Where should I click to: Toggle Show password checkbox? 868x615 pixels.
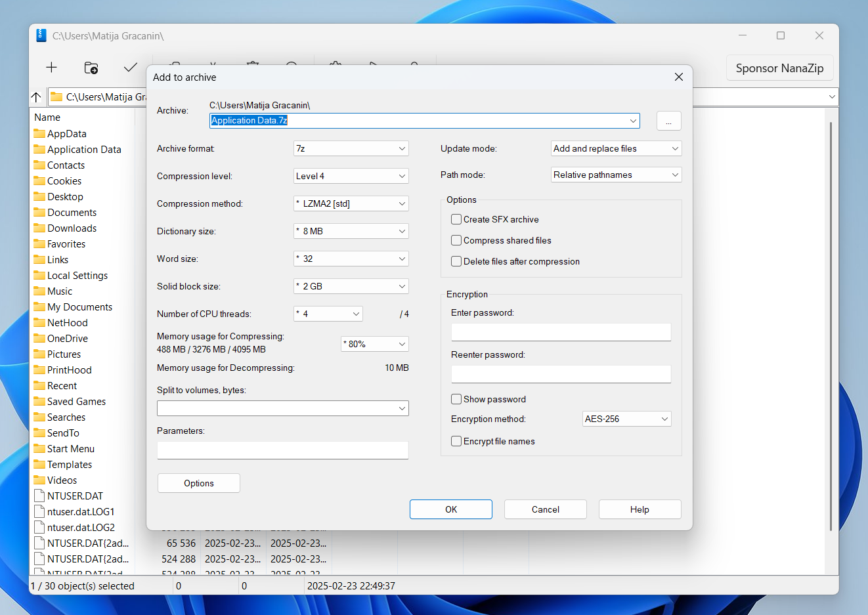pos(456,399)
